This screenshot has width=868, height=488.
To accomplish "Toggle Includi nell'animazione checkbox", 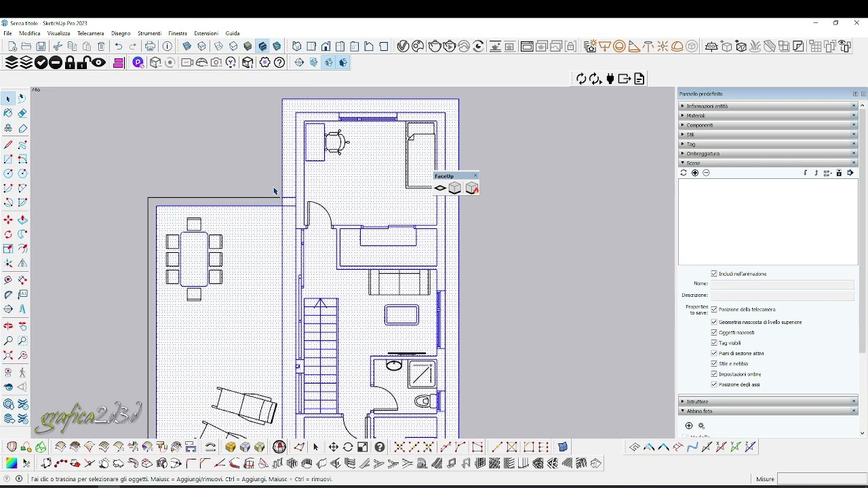I will click(714, 274).
